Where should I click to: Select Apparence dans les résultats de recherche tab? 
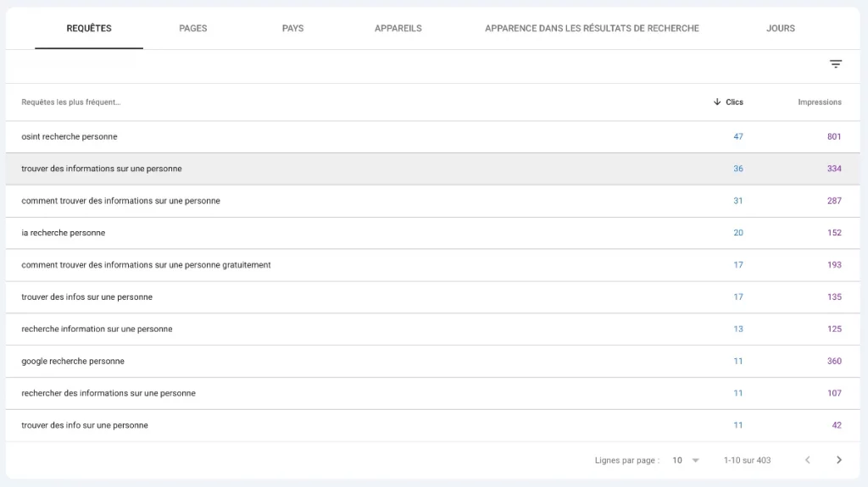pyautogui.click(x=592, y=29)
